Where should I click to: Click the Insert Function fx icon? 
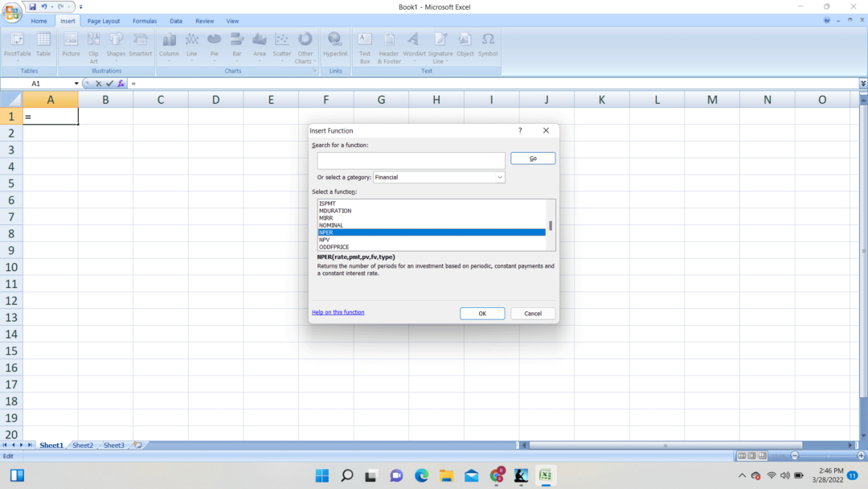[x=121, y=84]
